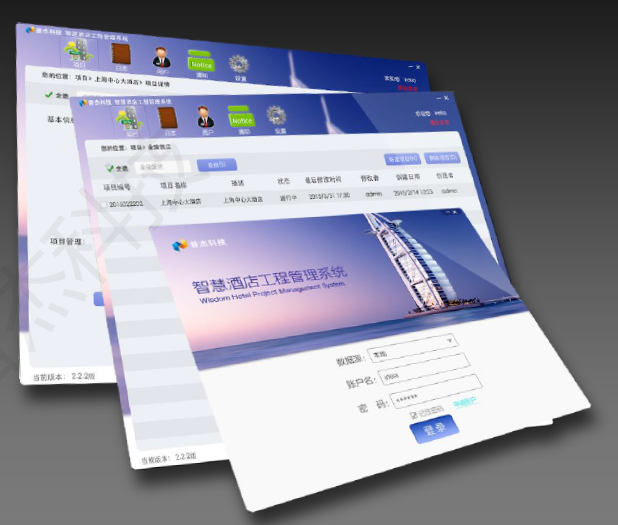Click the logo in the middle window title bar

pos(83,103)
